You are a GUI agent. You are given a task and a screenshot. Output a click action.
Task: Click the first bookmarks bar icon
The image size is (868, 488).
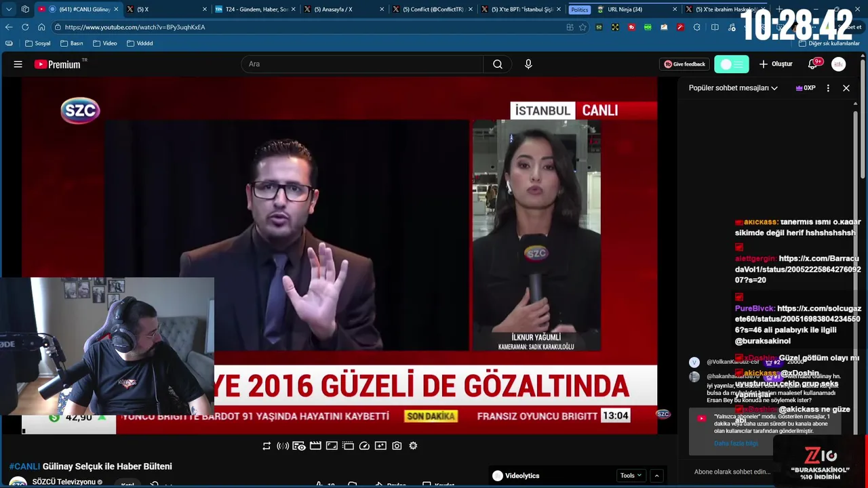coord(9,43)
